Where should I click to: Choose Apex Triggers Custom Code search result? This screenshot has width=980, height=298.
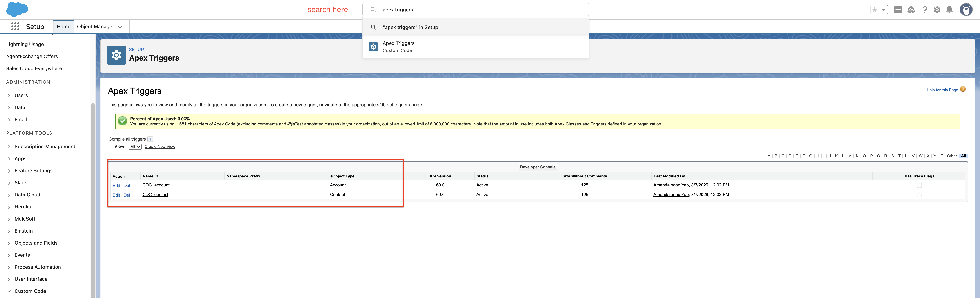pos(475,47)
